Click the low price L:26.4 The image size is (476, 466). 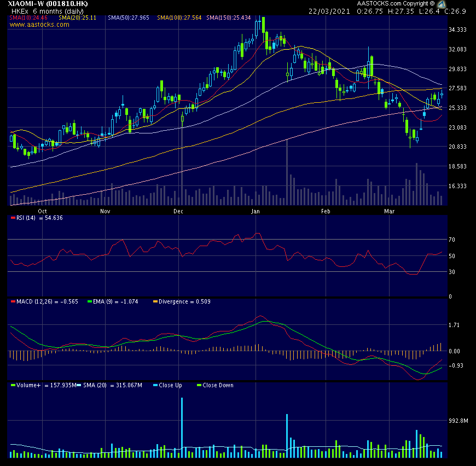429,11
